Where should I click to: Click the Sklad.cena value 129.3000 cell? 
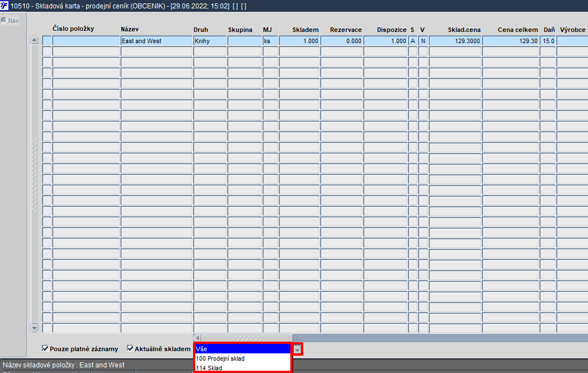point(455,41)
